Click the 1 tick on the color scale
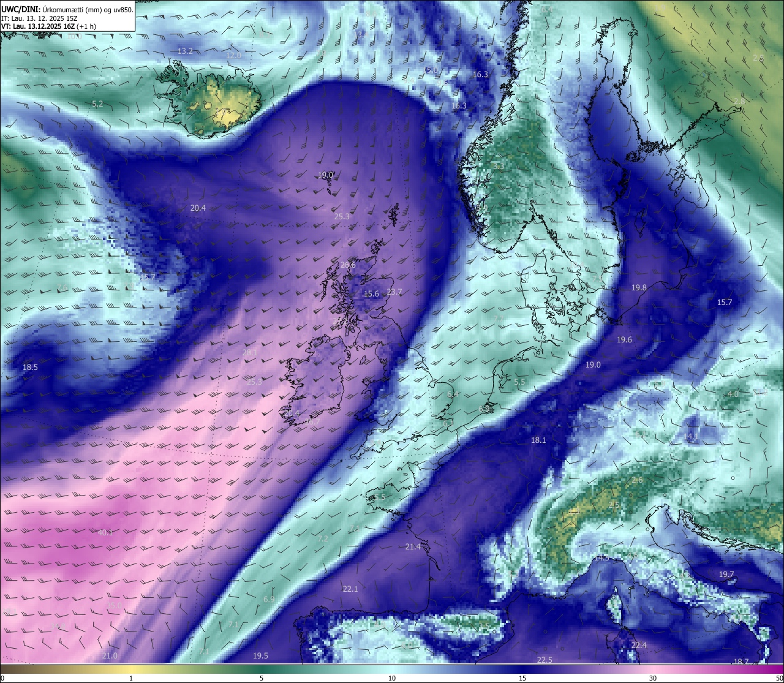The image size is (784, 683). click(x=130, y=678)
